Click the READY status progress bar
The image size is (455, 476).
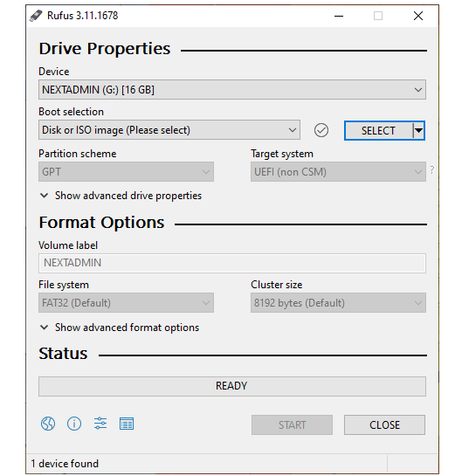(x=232, y=386)
